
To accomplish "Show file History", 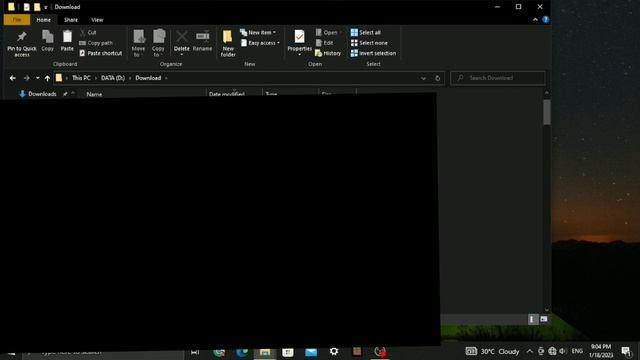I will tap(328, 53).
